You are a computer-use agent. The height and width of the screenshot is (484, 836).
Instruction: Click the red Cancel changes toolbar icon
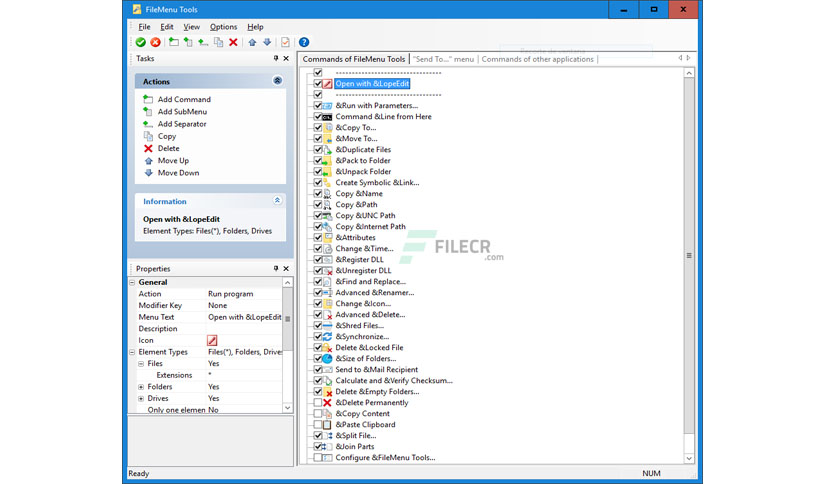pyautogui.click(x=155, y=42)
